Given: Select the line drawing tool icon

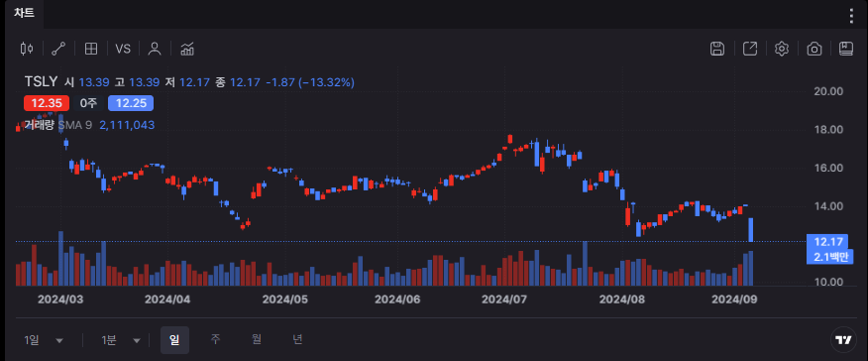Looking at the screenshot, I should pos(58,49).
